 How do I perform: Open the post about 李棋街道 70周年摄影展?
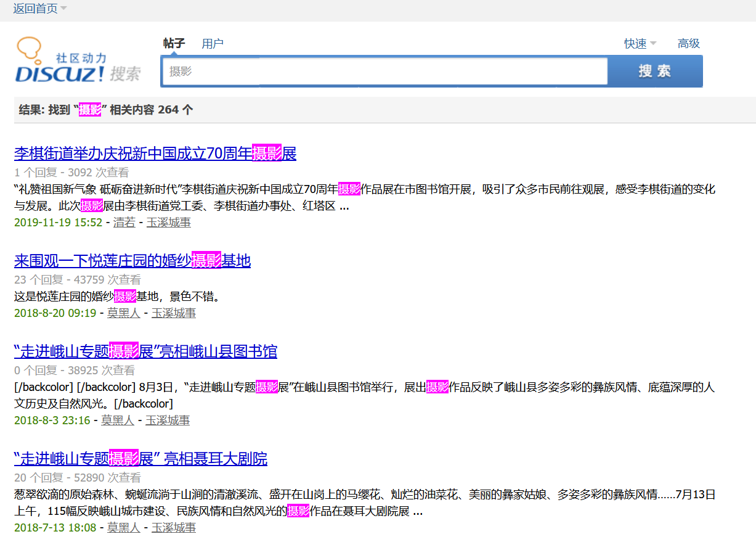click(x=155, y=153)
